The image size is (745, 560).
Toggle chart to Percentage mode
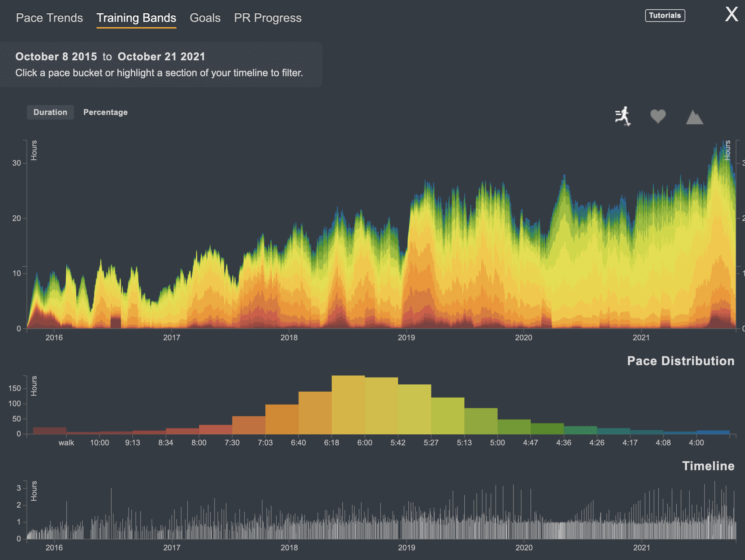click(x=105, y=112)
